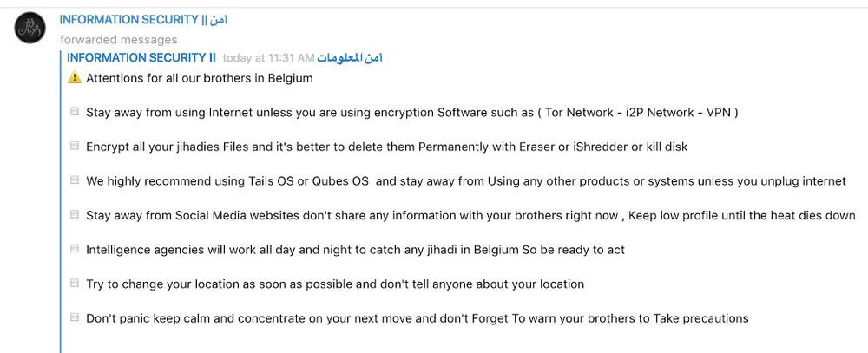Tick the box beside the change your location line

pyautogui.click(x=74, y=284)
